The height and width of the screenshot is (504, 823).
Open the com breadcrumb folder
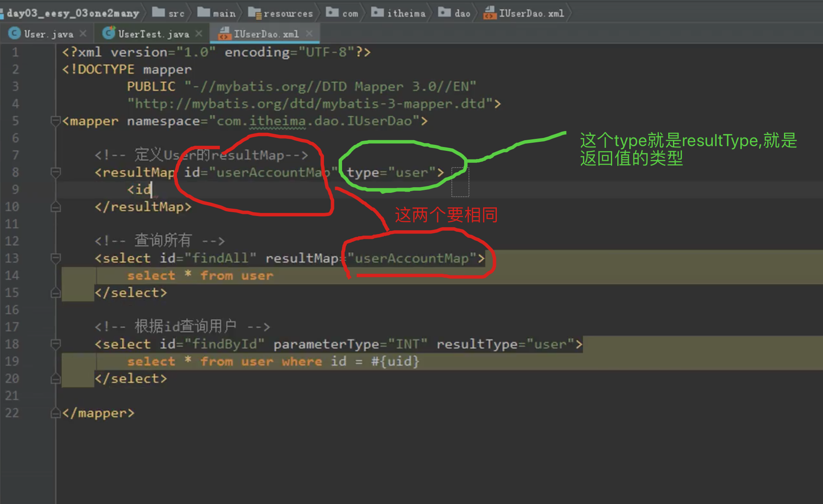click(350, 13)
